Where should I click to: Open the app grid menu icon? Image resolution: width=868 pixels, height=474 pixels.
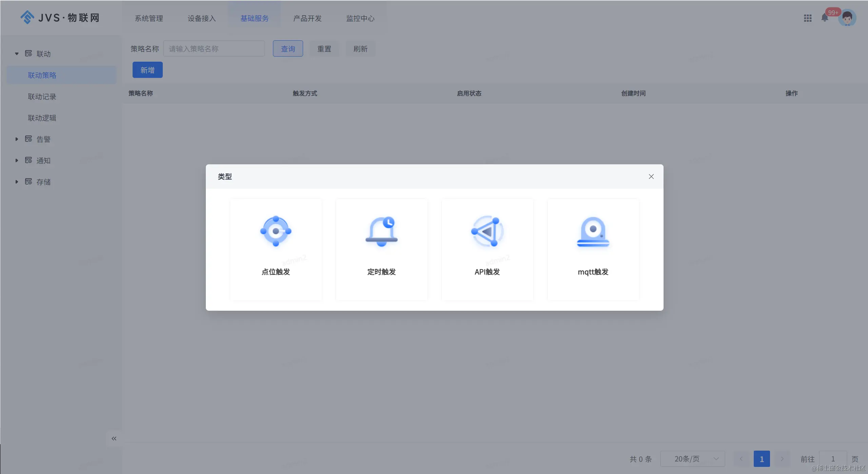coord(808,18)
